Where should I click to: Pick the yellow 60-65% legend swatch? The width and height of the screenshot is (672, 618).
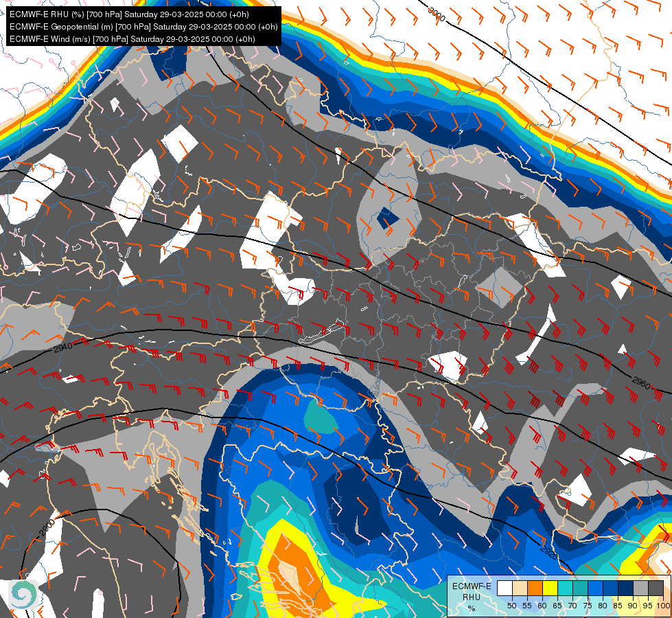550,588
